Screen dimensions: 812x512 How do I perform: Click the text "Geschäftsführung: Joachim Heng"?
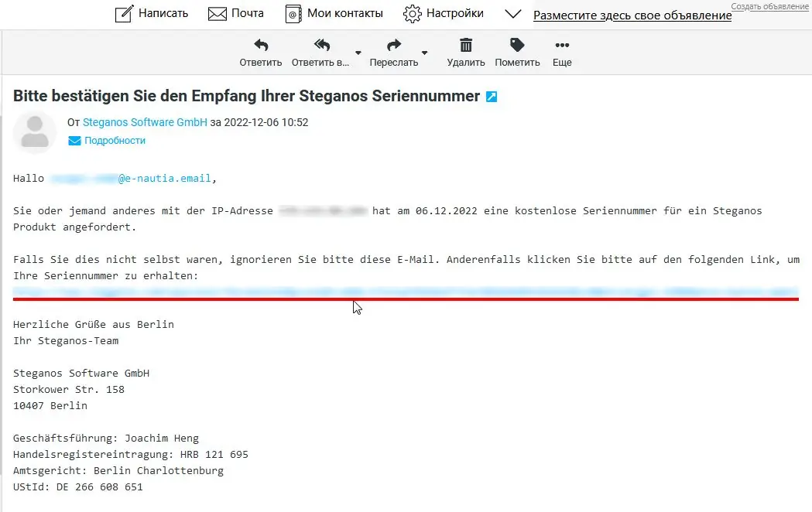point(106,439)
